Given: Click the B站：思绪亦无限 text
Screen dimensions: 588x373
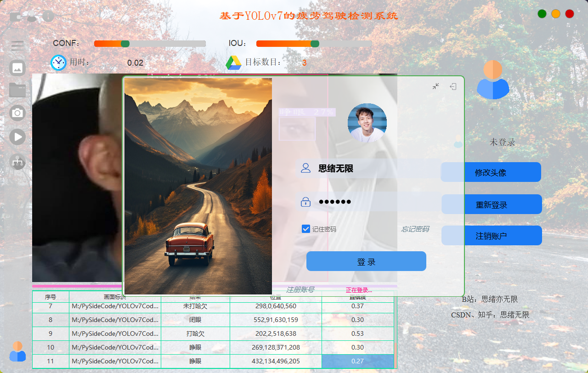Looking at the screenshot, I should coord(490,299).
